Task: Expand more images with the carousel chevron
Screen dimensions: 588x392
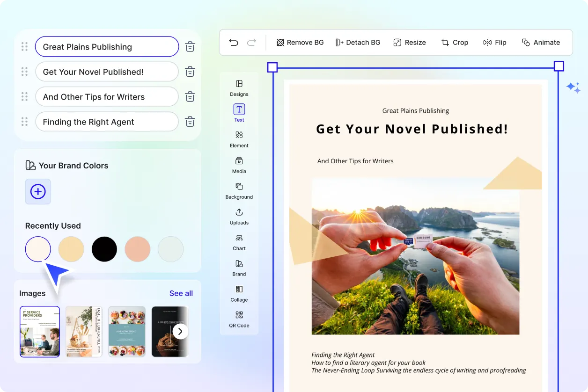Action: [x=180, y=331]
